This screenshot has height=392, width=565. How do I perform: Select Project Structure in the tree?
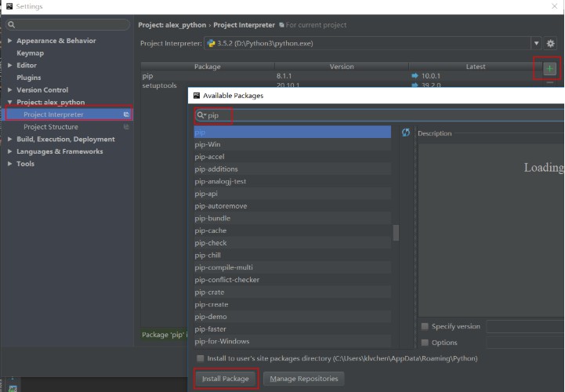point(68,126)
